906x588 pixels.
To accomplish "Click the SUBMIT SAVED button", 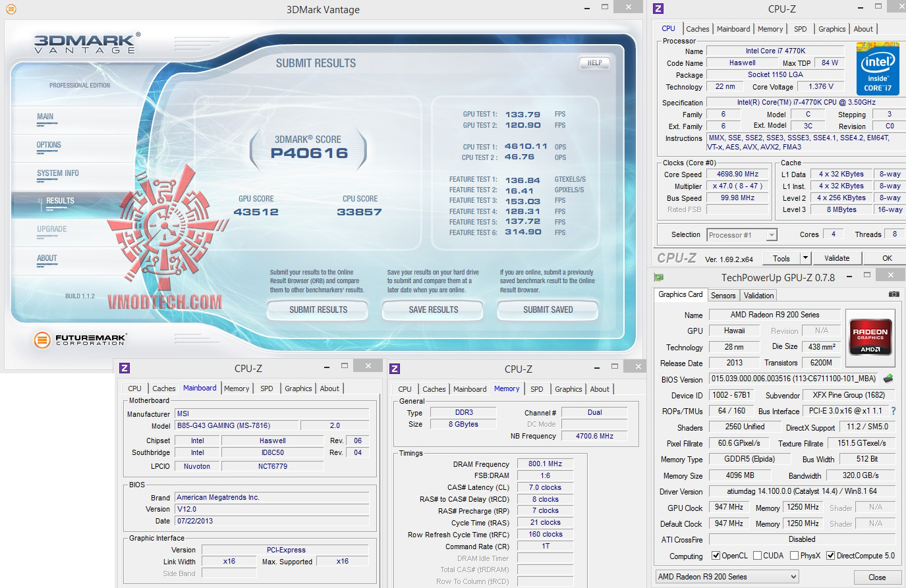I will [x=548, y=309].
